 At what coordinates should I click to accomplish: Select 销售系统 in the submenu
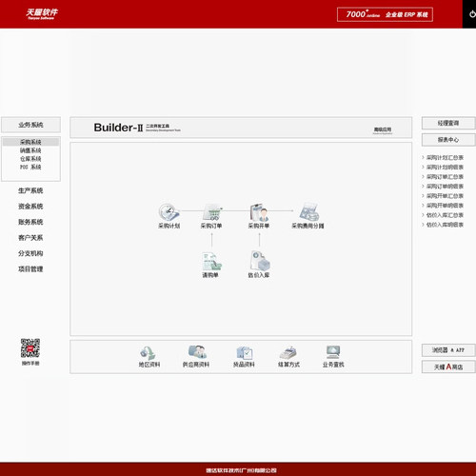coord(30,150)
